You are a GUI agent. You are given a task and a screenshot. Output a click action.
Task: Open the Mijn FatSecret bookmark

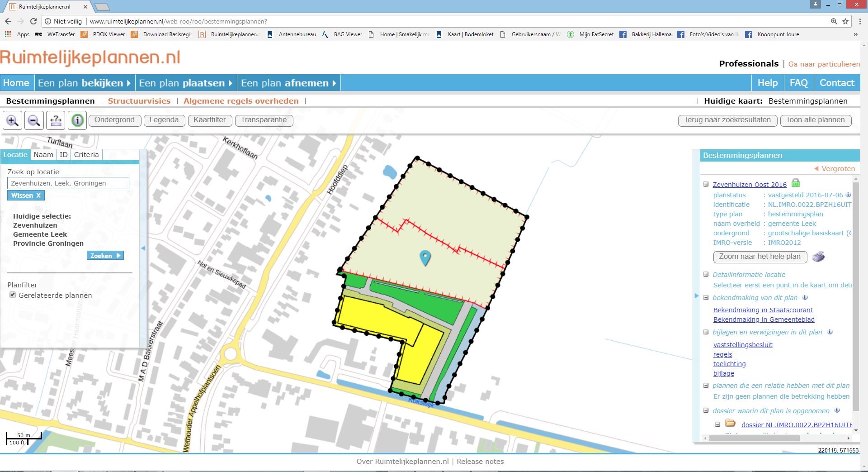click(591, 34)
